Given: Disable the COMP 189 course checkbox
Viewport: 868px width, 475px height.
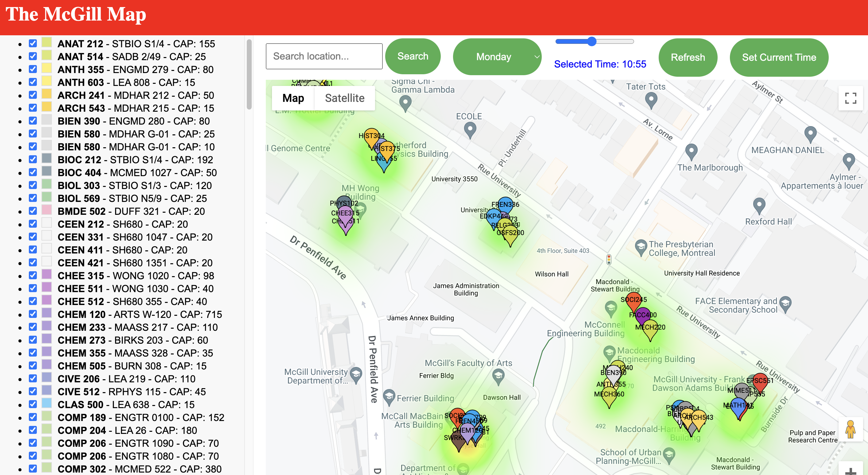Looking at the screenshot, I should [33, 417].
